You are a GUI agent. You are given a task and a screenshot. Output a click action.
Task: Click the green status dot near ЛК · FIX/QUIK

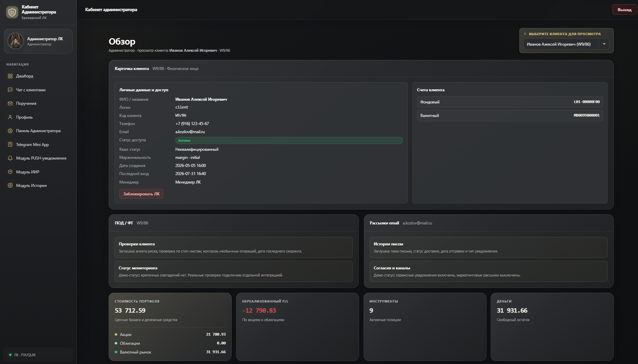click(10, 355)
